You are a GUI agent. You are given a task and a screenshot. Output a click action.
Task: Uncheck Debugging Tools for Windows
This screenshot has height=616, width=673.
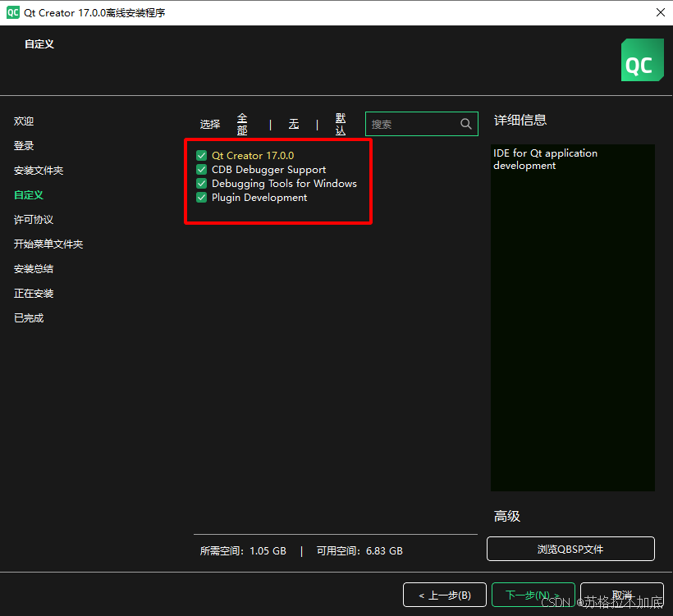click(201, 183)
